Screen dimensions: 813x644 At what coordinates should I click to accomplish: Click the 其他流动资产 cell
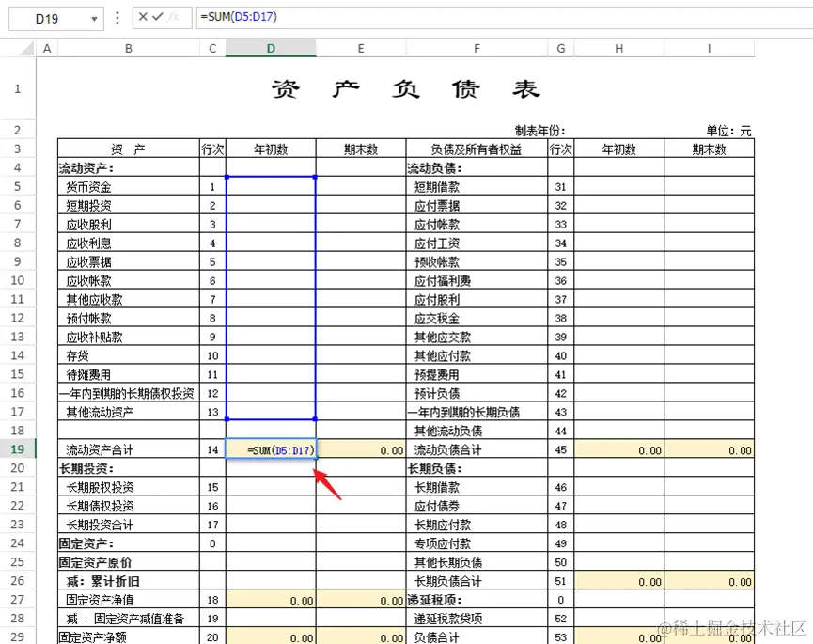coord(129,412)
